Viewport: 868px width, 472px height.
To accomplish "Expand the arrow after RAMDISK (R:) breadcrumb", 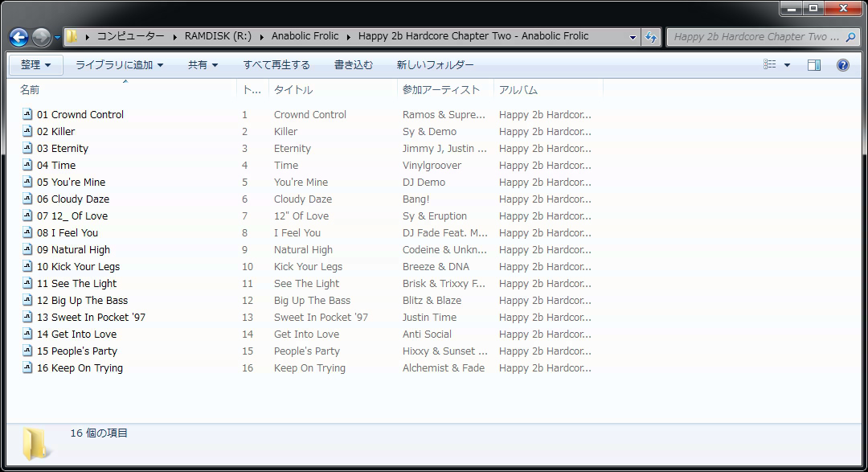I will 262,37.
